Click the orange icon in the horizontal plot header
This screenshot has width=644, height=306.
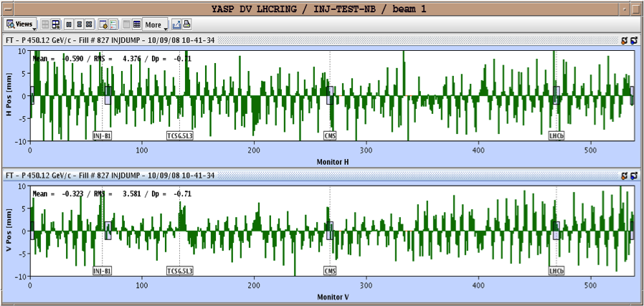coord(623,41)
